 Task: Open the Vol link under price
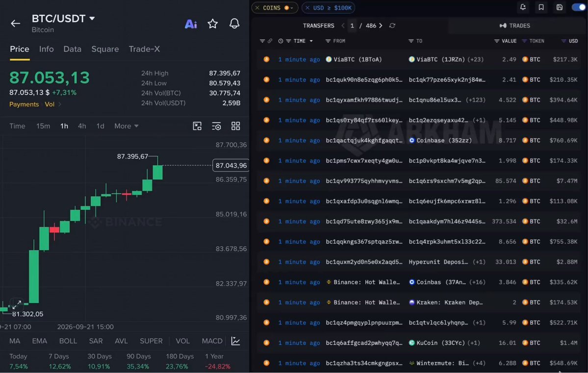(50, 104)
